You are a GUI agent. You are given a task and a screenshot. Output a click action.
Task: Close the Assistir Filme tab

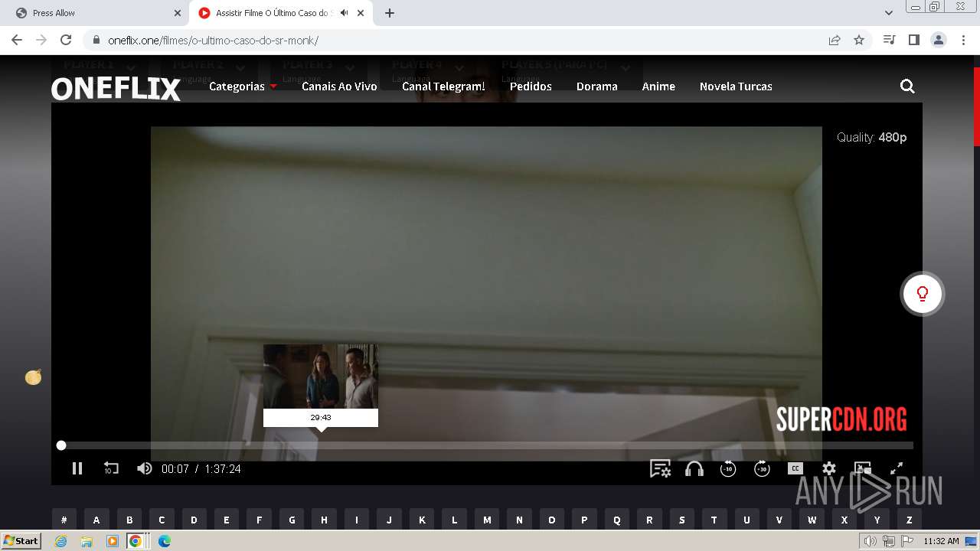(x=361, y=13)
